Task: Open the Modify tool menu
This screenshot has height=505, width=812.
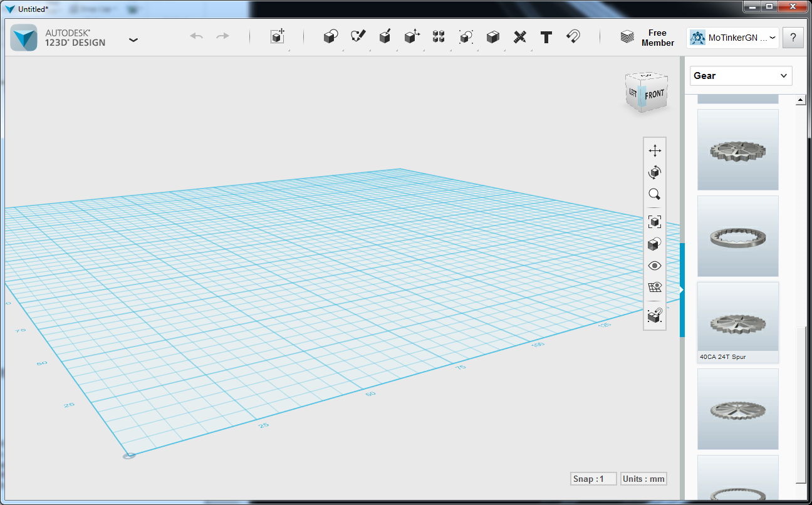Action: pyautogui.click(x=412, y=36)
